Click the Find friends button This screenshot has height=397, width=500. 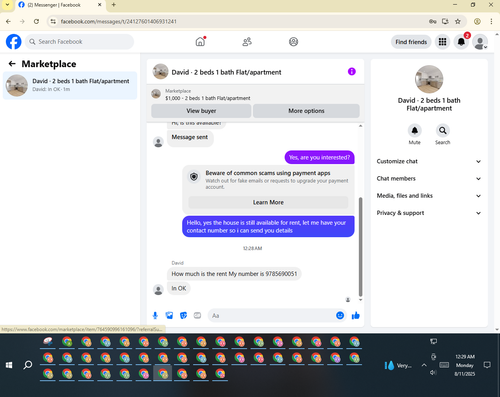click(x=411, y=42)
